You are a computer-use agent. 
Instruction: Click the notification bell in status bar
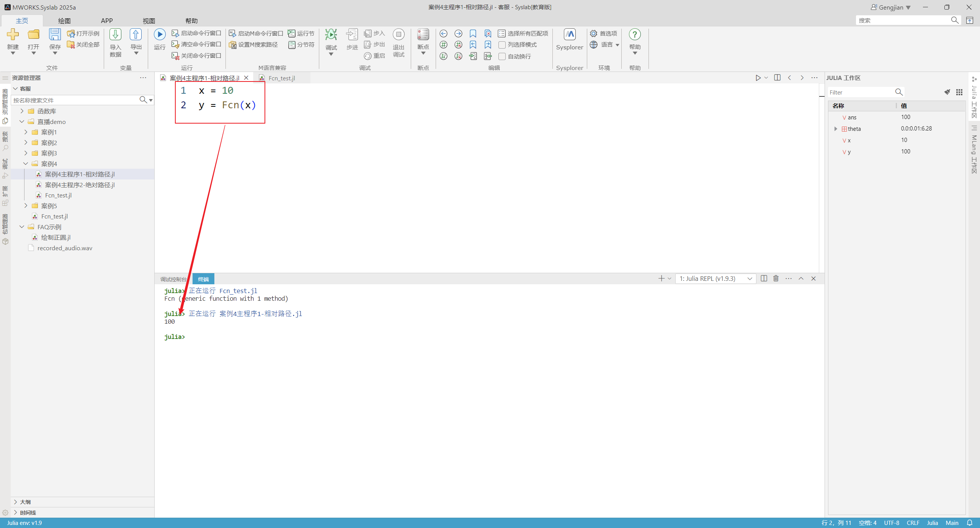(970, 523)
